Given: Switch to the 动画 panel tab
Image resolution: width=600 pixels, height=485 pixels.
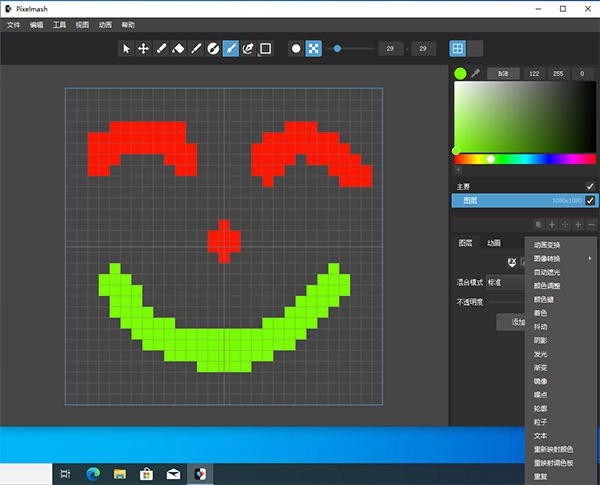Looking at the screenshot, I should (x=494, y=242).
